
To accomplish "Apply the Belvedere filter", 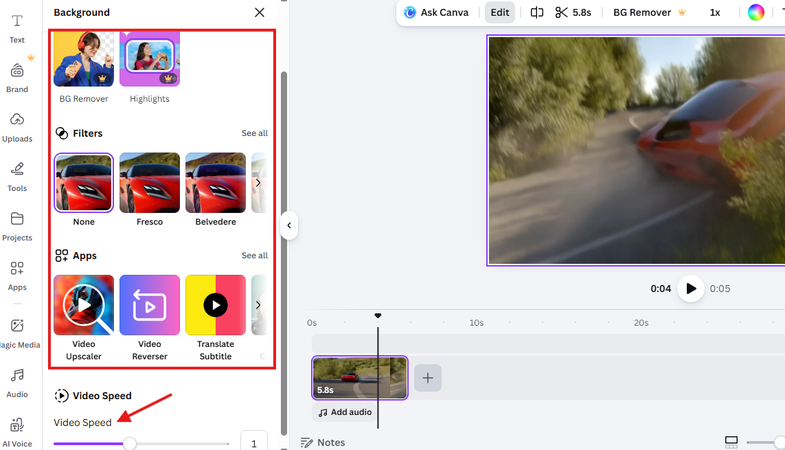I will [x=216, y=183].
